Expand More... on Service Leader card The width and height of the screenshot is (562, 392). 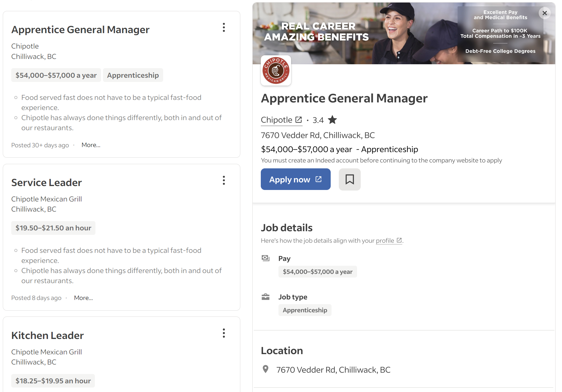(83, 298)
